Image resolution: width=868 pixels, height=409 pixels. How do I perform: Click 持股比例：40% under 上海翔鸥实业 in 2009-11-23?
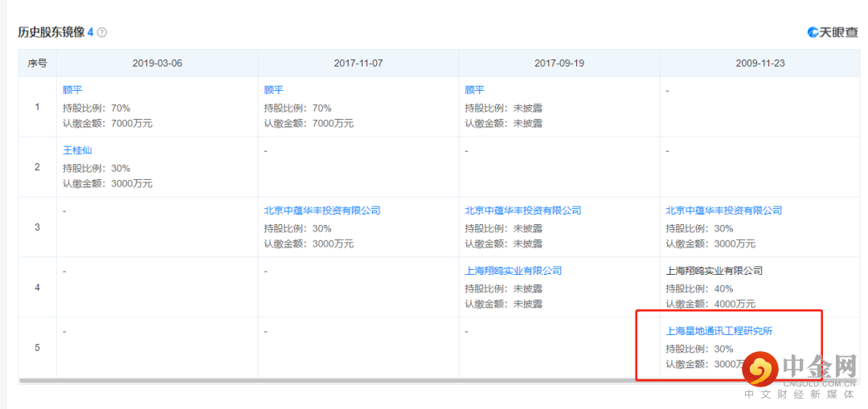pyautogui.click(x=699, y=288)
